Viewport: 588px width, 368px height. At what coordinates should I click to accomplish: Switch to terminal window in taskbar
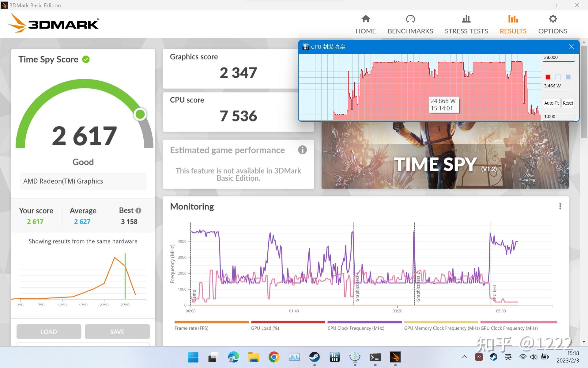tap(375, 357)
